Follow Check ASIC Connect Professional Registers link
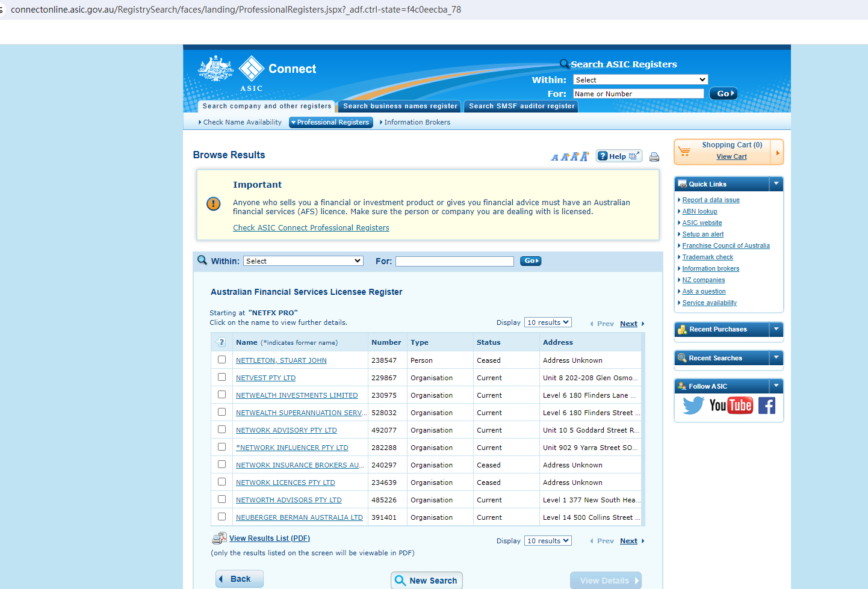 coord(311,228)
